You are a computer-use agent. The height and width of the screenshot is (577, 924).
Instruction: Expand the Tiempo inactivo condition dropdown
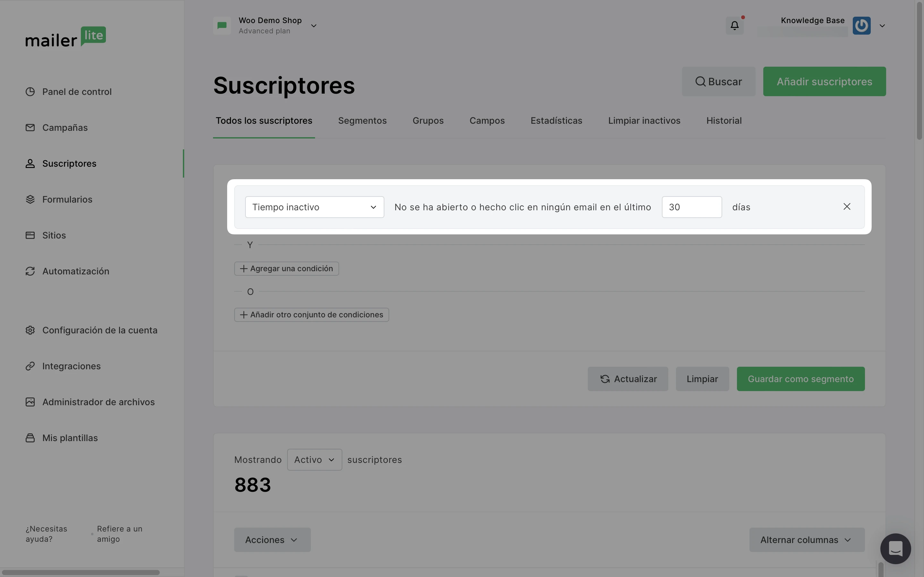click(314, 207)
